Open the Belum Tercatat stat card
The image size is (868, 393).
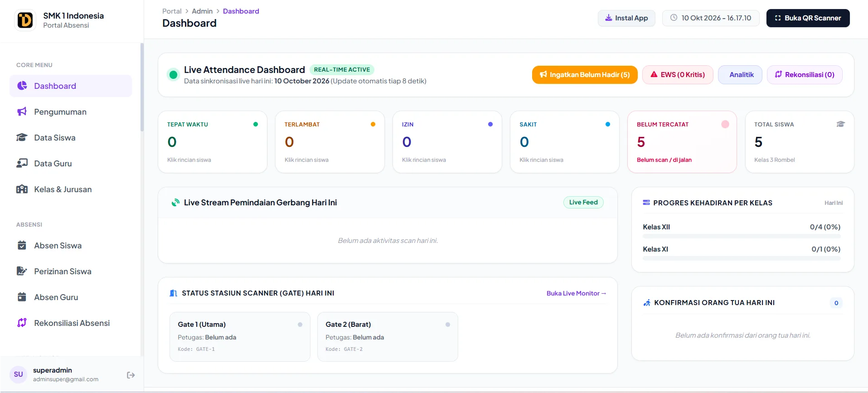tap(682, 142)
